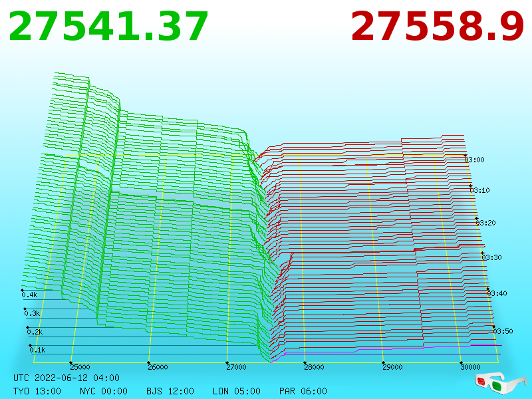Click the NYC 00:00 time
The height and width of the screenshot is (399, 532).
104,391
